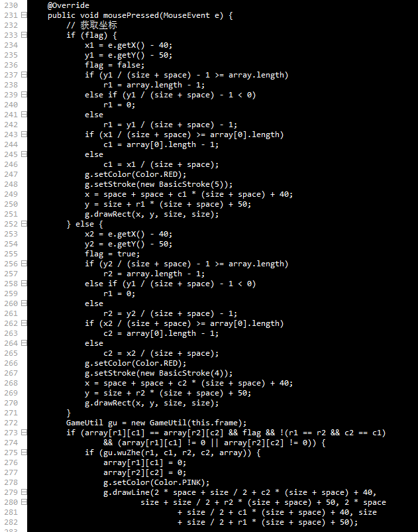418x532 pixels.
Task: Collapse the if statement fold at line 273
Action: [x=24, y=432]
